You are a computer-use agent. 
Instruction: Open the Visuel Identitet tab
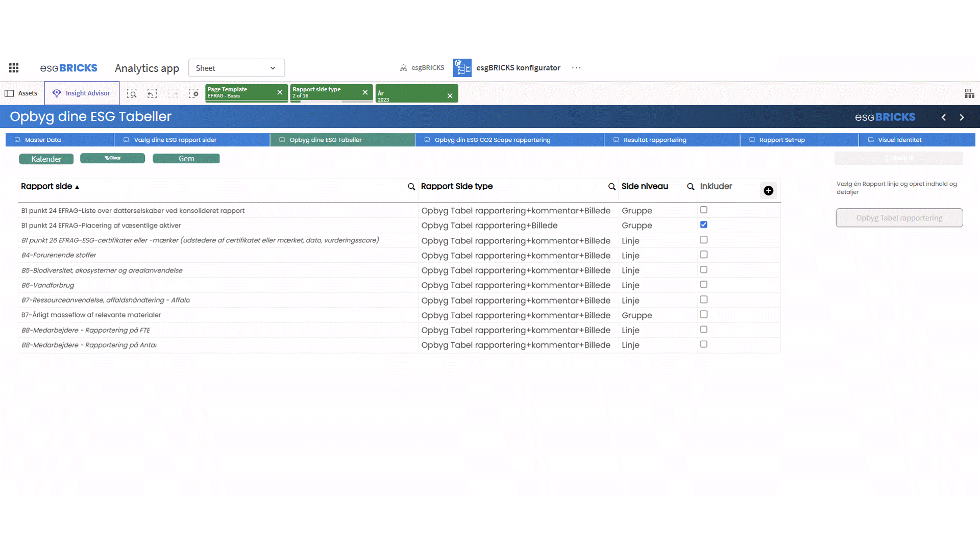pos(917,140)
